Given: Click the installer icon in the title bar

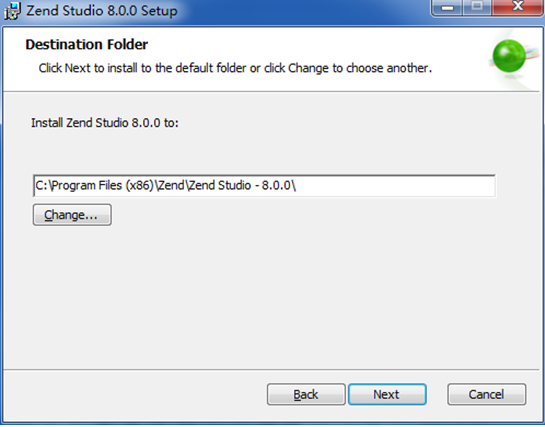Looking at the screenshot, I should (x=12, y=10).
